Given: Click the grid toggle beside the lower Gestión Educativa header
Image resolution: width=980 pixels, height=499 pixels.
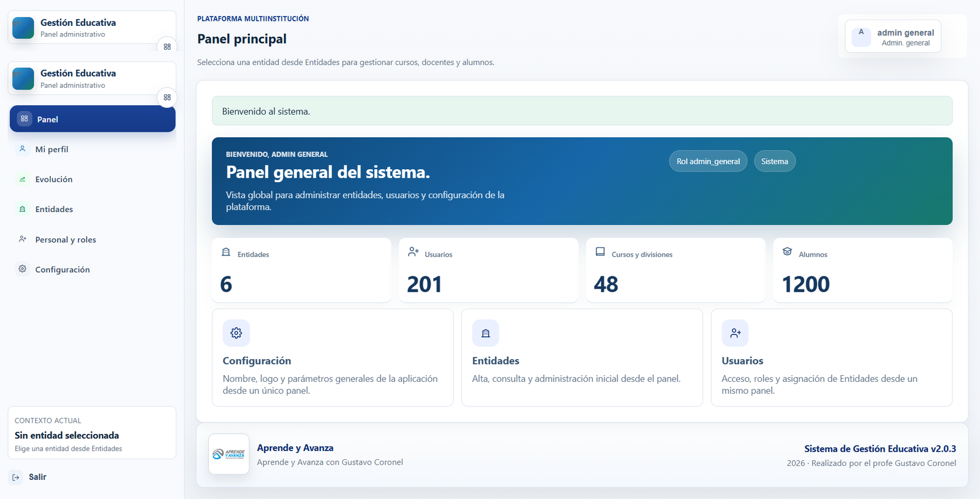Looking at the screenshot, I should pyautogui.click(x=167, y=97).
